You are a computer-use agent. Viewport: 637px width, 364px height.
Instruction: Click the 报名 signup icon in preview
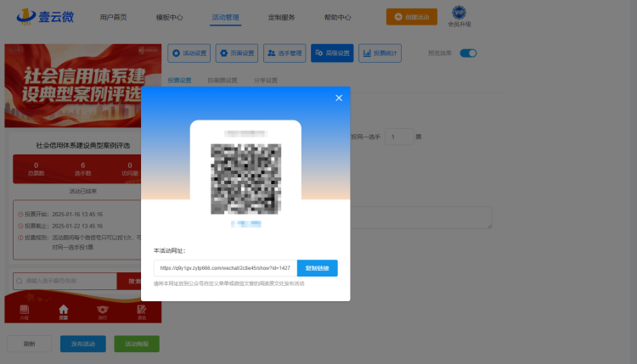tap(141, 312)
